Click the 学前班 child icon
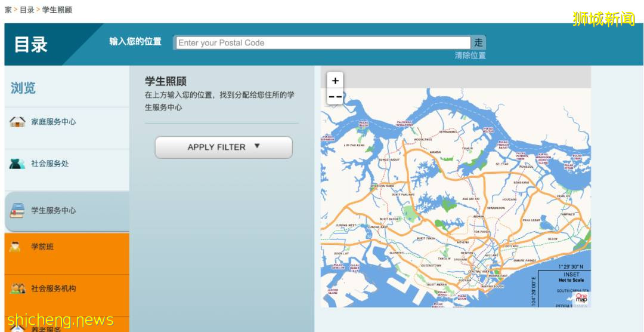This screenshot has width=644, height=332. (16, 247)
